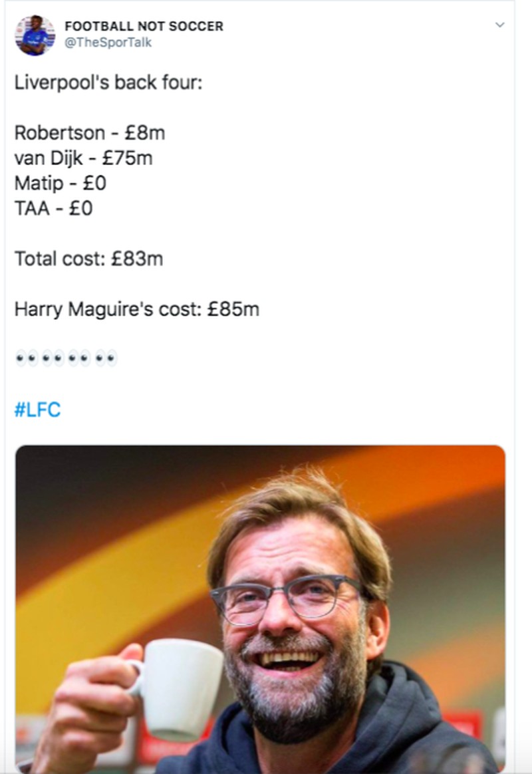
Task: Click the first eyes emoji
Action: click(x=25, y=360)
